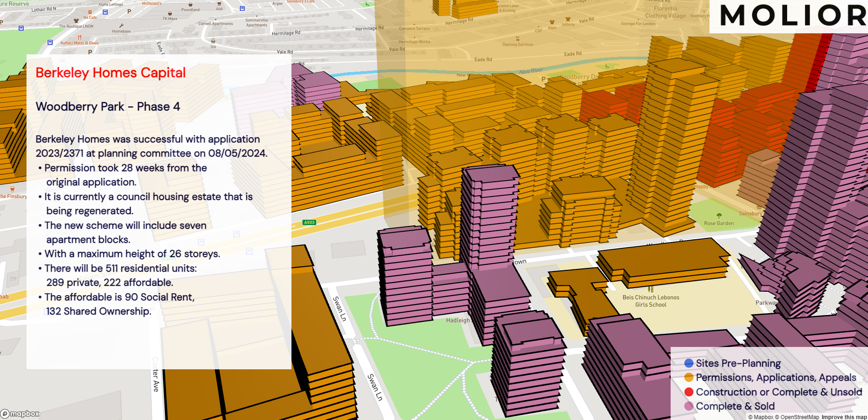
Task: Click 'Construction or Complete & Unsold' legend label
Action: click(x=779, y=392)
